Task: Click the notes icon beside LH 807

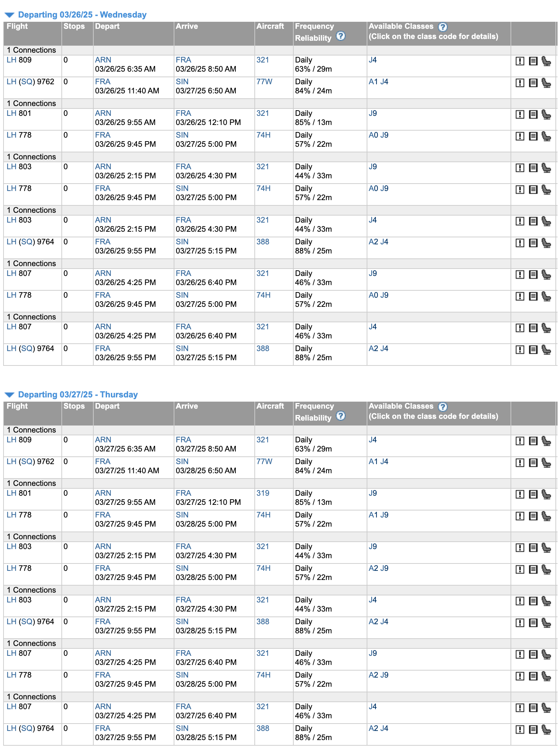Action: pyautogui.click(x=533, y=275)
